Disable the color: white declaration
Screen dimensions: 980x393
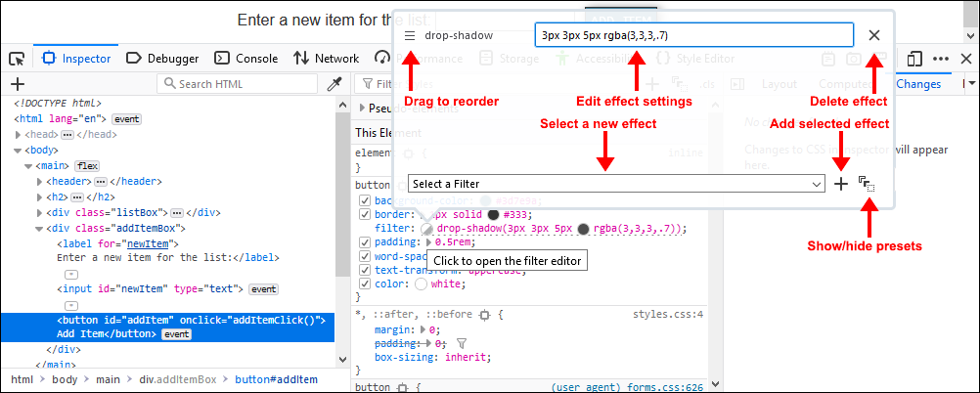(365, 284)
